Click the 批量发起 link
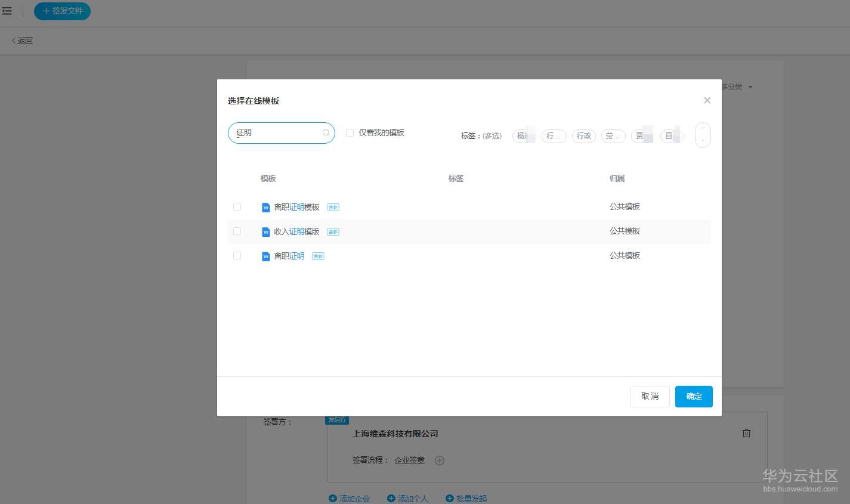Screen dimensions: 850x504 pyautogui.click(x=466, y=499)
